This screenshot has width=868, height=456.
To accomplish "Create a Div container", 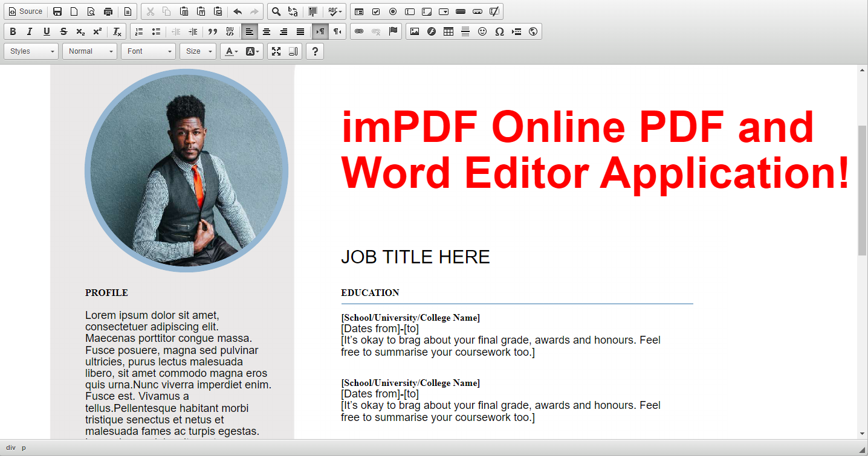I will [x=230, y=31].
